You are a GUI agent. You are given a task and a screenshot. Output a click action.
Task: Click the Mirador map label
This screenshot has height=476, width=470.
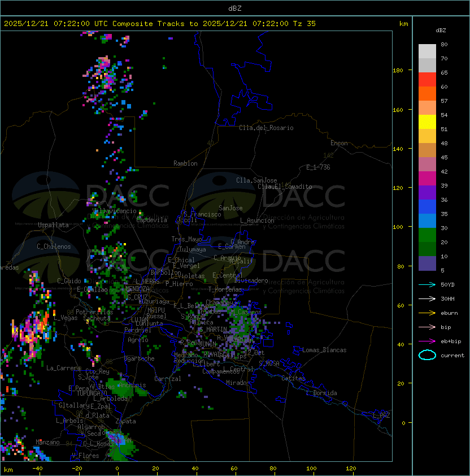tap(238, 383)
